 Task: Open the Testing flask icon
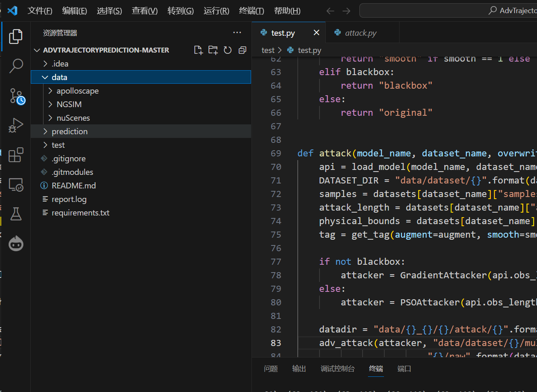pos(16,214)
